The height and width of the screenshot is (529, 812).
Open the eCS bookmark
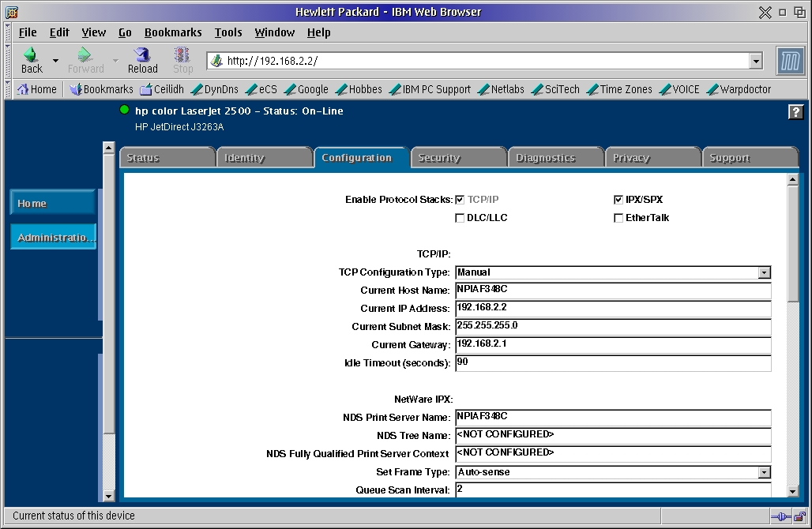coord(261,89)
